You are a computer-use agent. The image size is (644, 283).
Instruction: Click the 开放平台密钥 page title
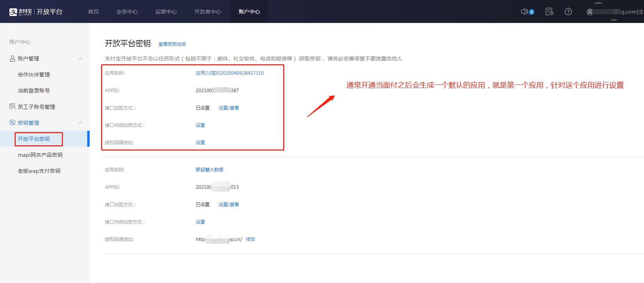tap(128, 43)
